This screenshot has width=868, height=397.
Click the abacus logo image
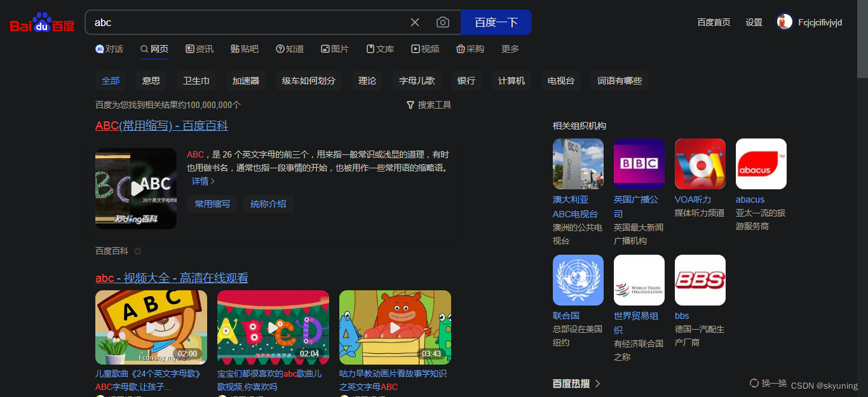pyautogui.click(x=761, y=164)
